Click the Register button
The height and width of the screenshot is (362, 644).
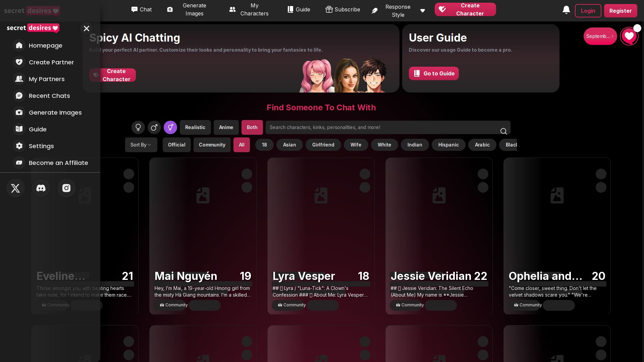(621, 11)
